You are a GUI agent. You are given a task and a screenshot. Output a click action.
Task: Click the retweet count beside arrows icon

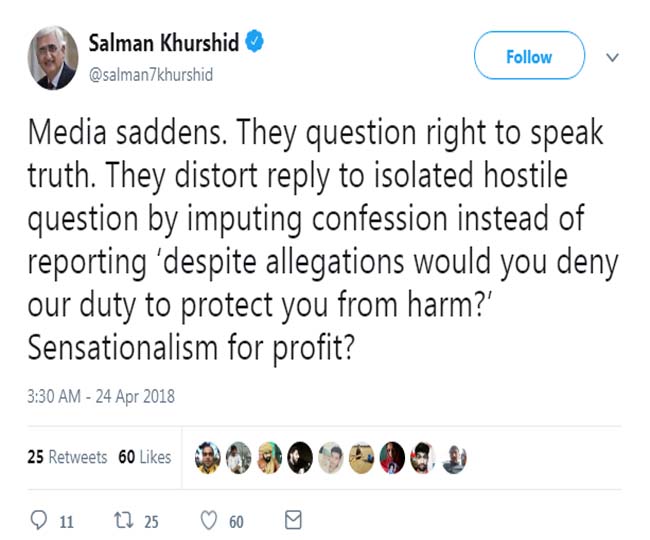point(153,521)
